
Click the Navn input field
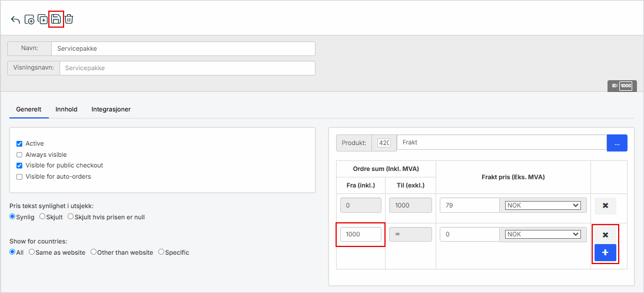[x=183, y=48]
